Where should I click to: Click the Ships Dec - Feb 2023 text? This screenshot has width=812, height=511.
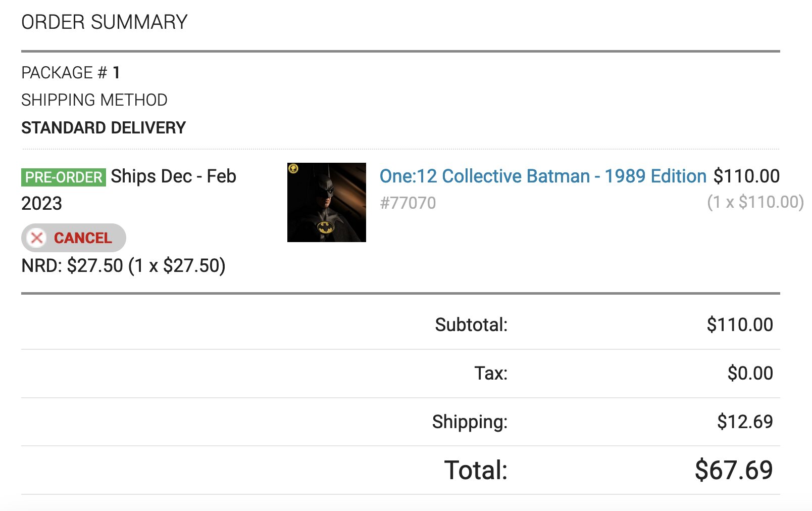129,190
